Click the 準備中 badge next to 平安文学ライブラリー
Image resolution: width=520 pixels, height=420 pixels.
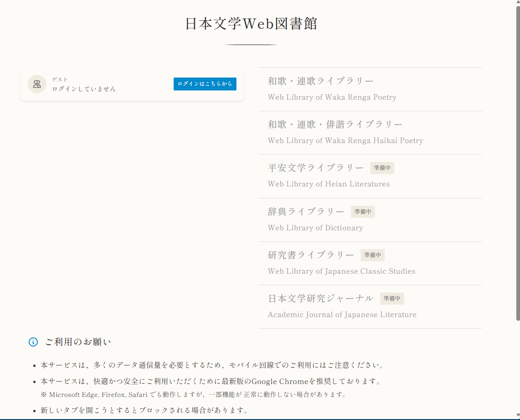pyautogui.click(x=382, y=168)
